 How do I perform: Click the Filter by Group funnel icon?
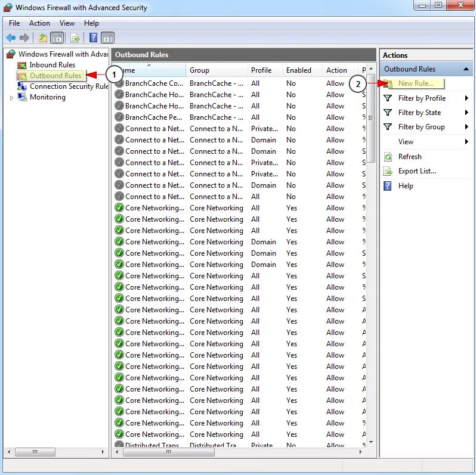click(x=388, y=127)
